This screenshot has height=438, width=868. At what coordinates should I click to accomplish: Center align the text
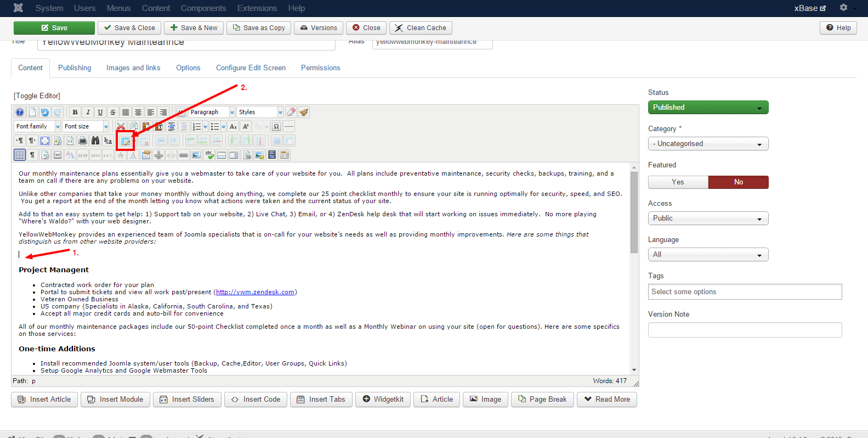coord(138,112)
